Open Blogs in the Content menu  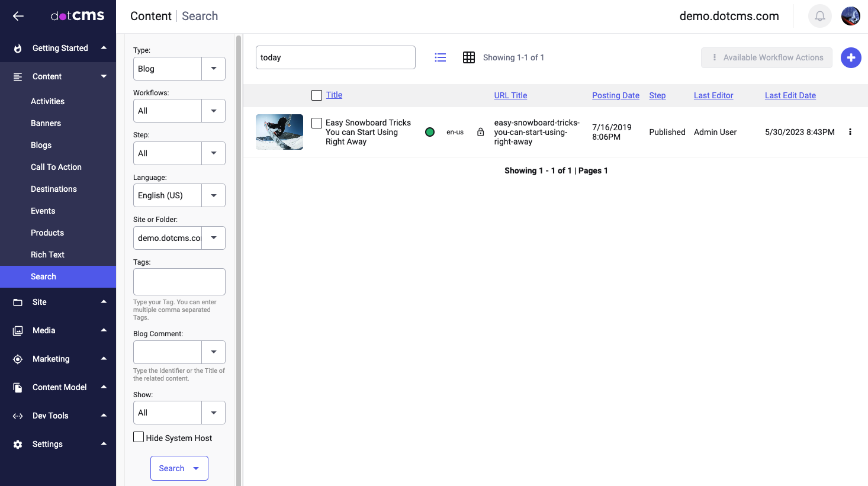point(41,145)
